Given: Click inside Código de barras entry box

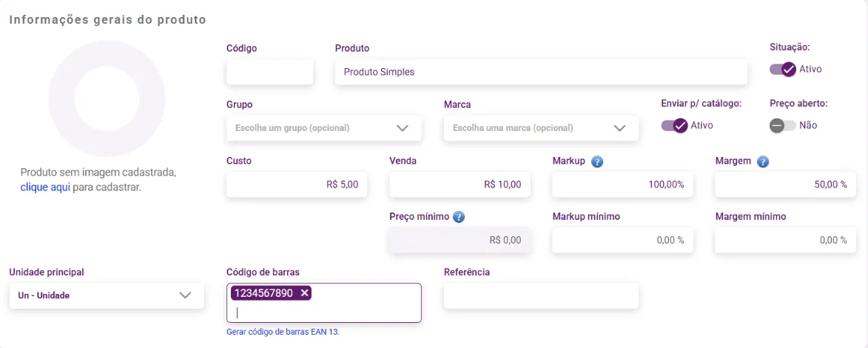Looking at the screenshot, I should point(324,303).
